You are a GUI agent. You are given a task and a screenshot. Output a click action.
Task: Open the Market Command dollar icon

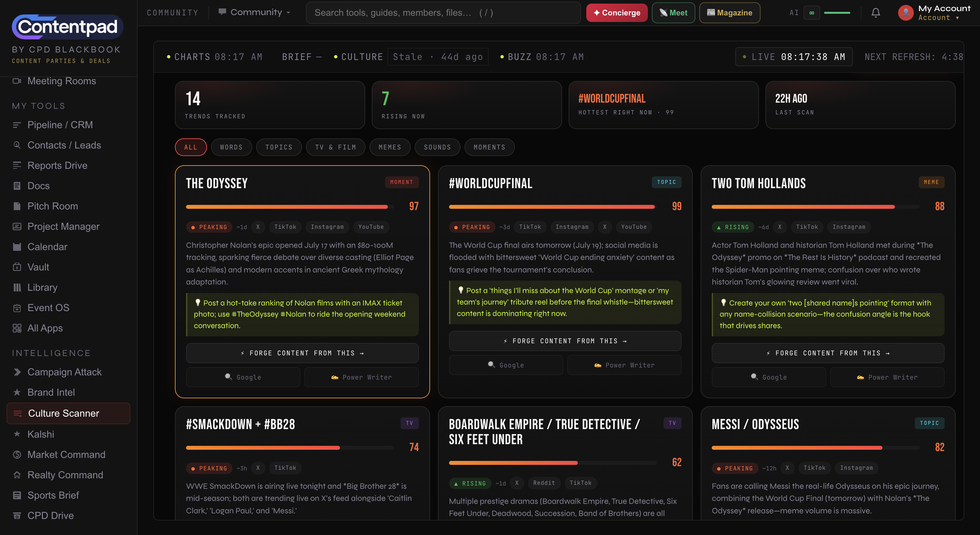coord(17,455)
